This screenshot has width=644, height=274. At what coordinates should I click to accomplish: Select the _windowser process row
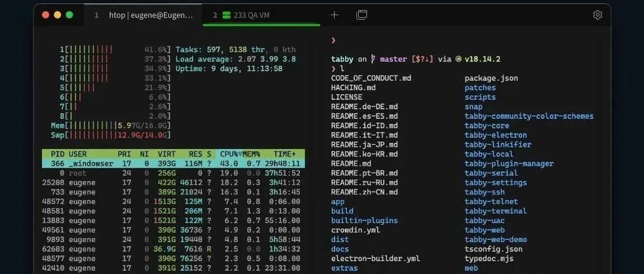point(173,163)
